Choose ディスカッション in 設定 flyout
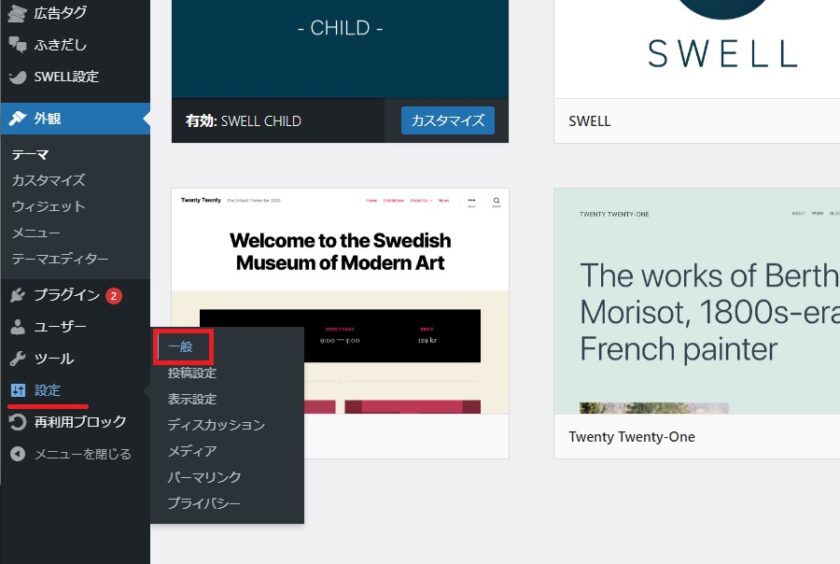 coord(216,425)
